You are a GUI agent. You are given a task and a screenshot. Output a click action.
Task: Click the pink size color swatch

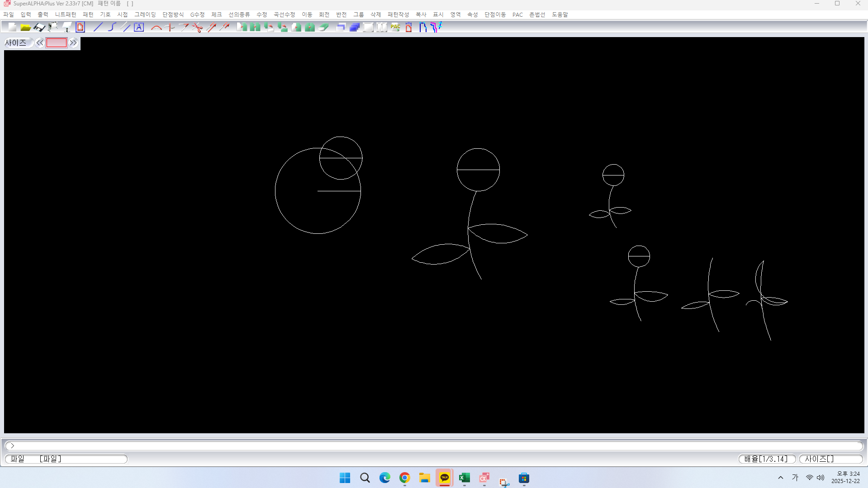coord(57,43)
